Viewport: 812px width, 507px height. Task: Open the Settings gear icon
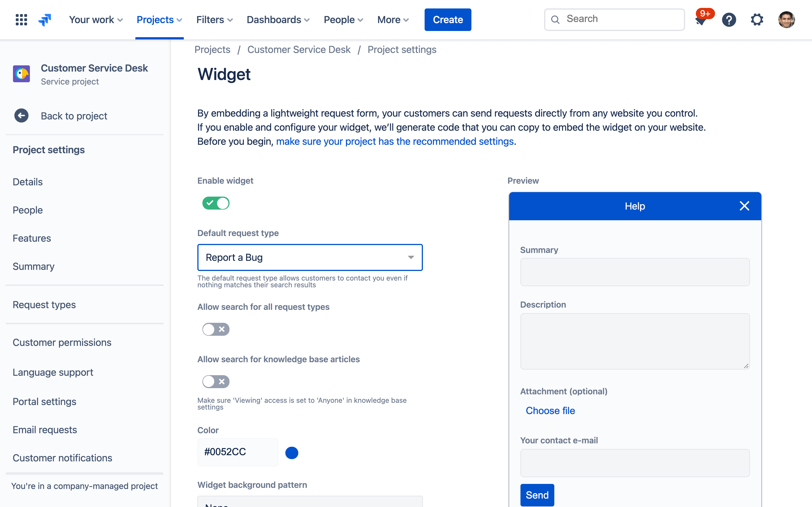tap(757, 19)
